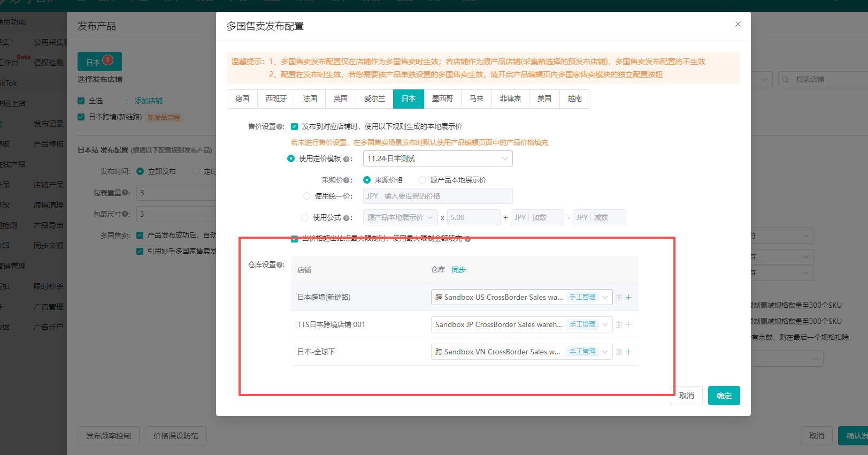Viewport: 868px width, 455px height.
Task: Click the search magnifier in 搜索店铺
Action: [786, 79]
